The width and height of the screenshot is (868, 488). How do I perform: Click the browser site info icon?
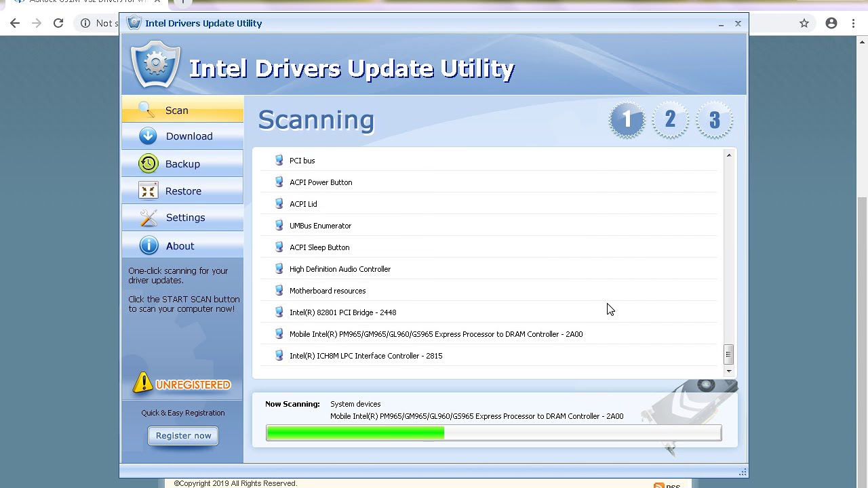click(x=85, y=23)
